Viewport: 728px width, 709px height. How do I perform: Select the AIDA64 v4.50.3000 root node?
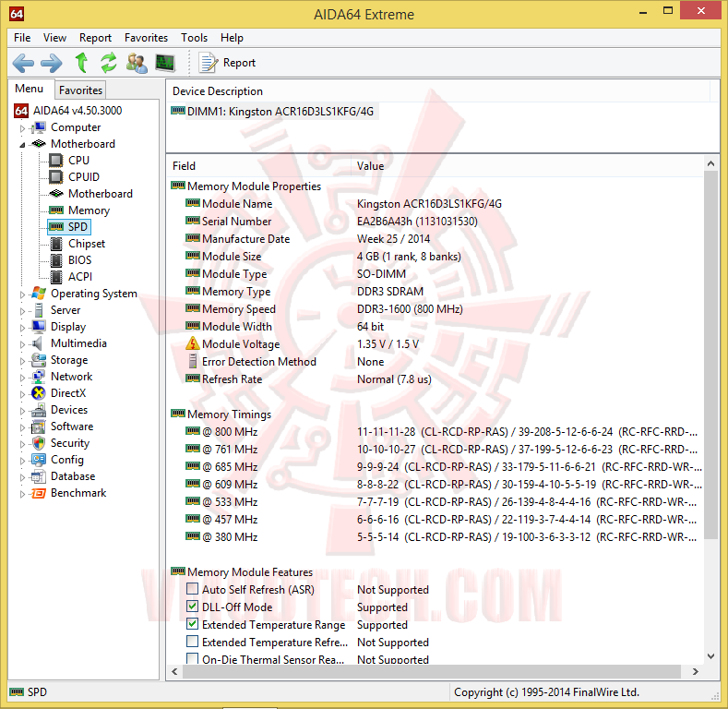(69, 111)
